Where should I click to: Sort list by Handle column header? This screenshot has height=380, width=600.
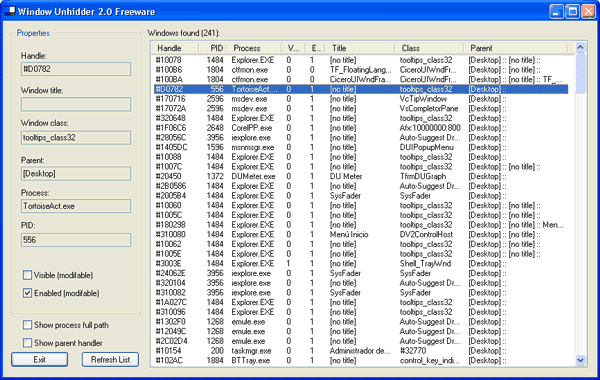click(x=175, y=48)
